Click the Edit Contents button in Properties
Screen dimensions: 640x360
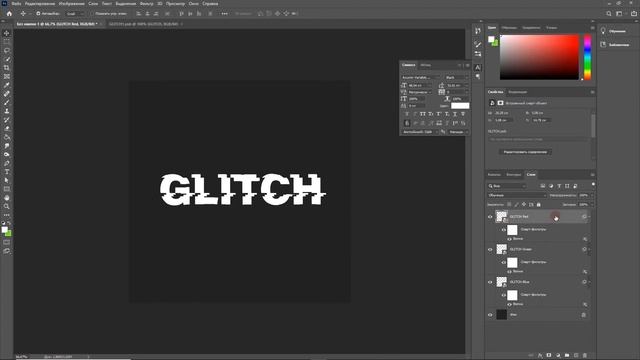[x=525, y=152]
